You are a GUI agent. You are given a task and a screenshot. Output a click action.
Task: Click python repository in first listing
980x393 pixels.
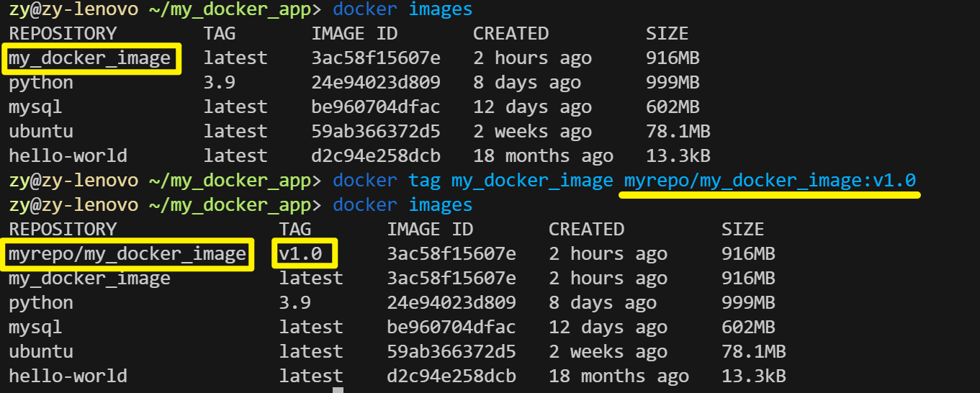pyautogui.click(x=41, y=83)
